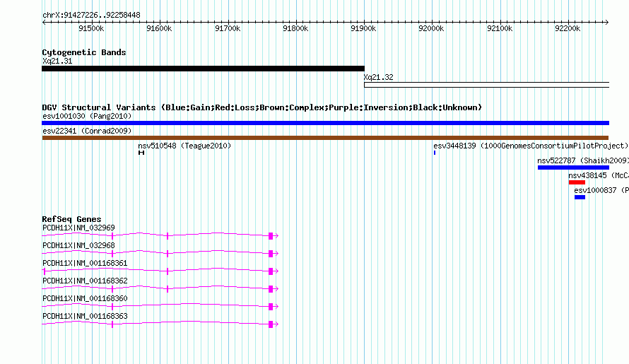Select the blue esv1001030 gain bar

coord(325,123)
